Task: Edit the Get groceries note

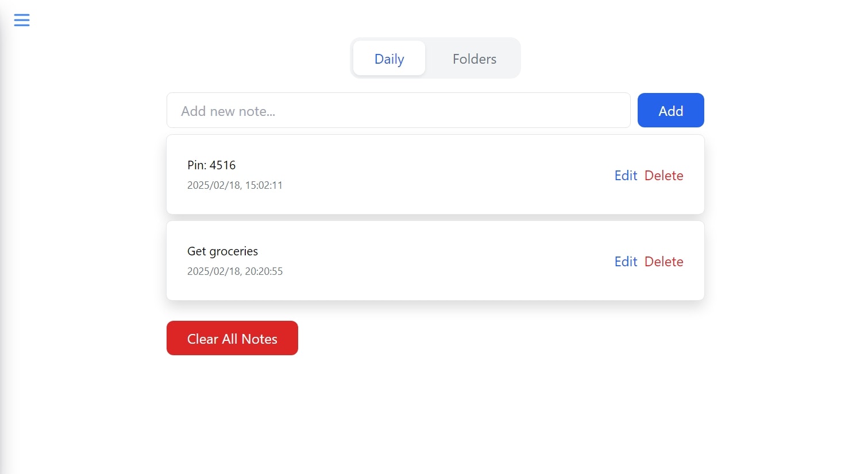Action: (626, 262)
